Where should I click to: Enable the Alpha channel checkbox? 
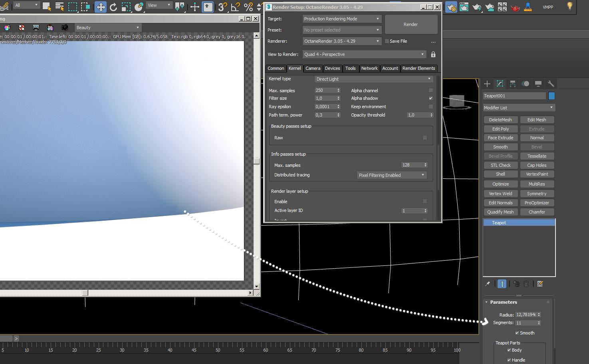tap(430, 91)
